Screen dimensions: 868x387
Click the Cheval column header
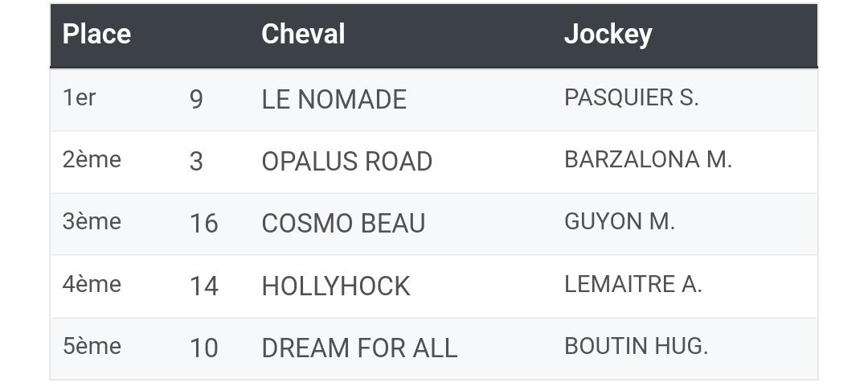(303, 35)
